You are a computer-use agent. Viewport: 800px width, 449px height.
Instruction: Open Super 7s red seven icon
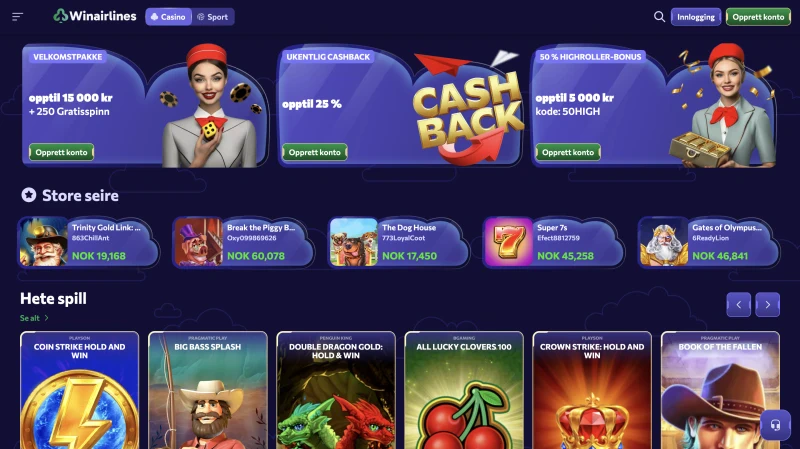509,242
